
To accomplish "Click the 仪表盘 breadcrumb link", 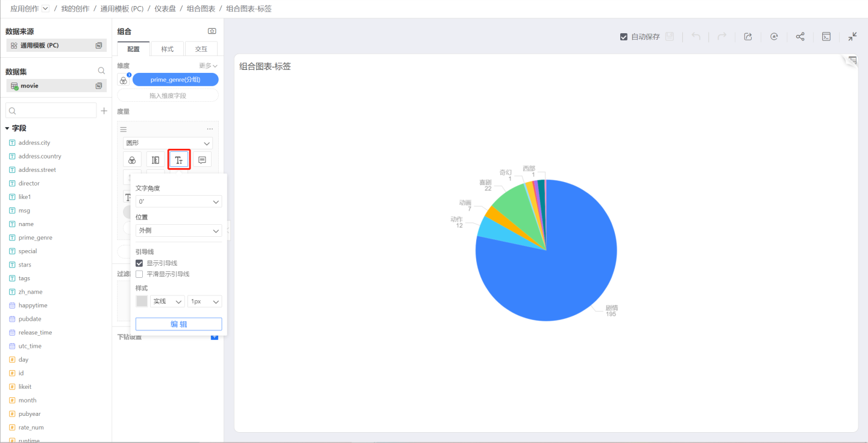I will point(165,9).
